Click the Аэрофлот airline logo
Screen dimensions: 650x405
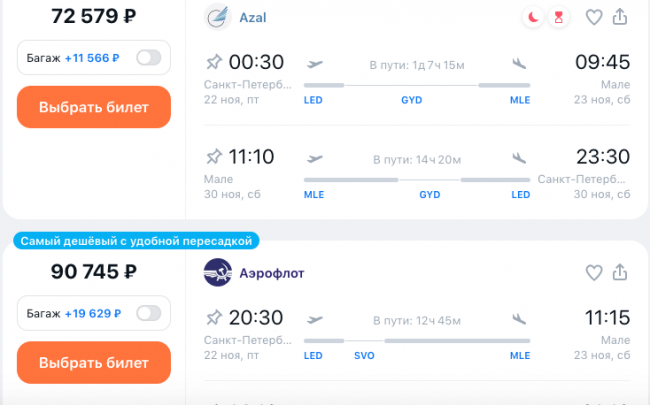pos(217,272)
